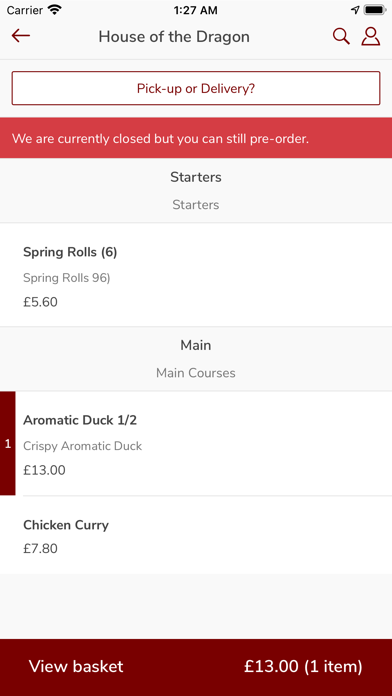This screenshot has width=392, height=696.
Task: Select the Spring Rolls (6) item
Action: coord(196,275)
